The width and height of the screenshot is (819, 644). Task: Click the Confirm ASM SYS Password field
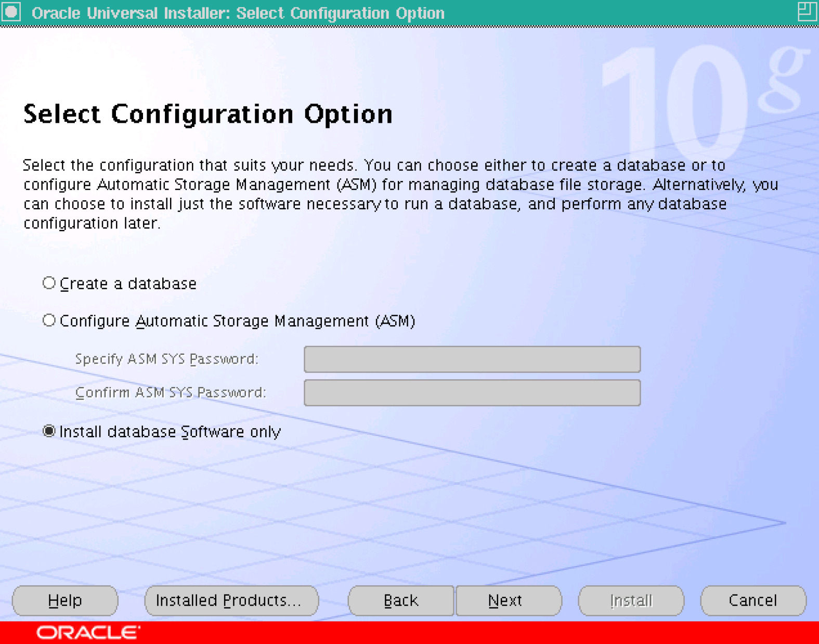[472, 393]
